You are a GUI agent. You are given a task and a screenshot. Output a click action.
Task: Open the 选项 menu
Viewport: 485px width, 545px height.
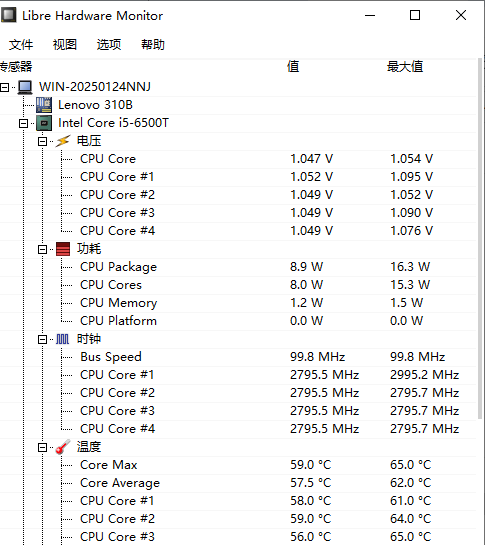109,44
